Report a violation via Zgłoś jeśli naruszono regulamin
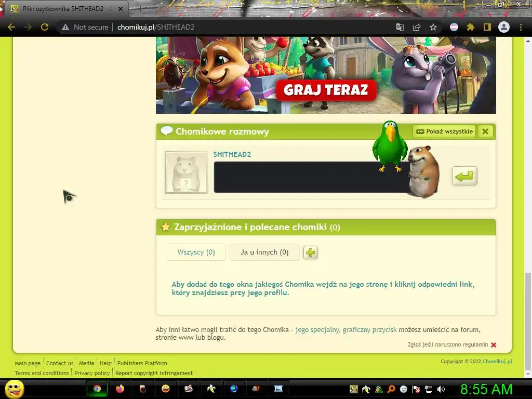 (448, 344)
